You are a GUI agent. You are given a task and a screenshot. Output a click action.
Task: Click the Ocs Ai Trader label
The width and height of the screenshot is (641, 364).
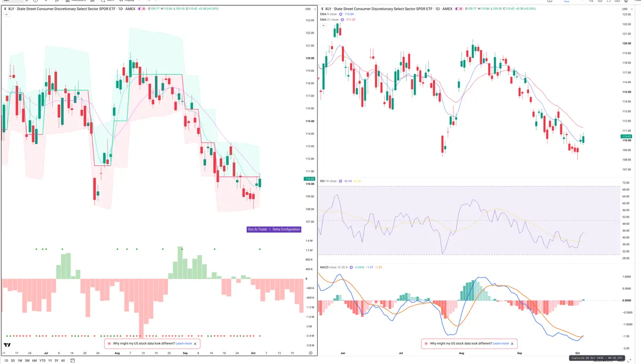(x=257, y=229)
